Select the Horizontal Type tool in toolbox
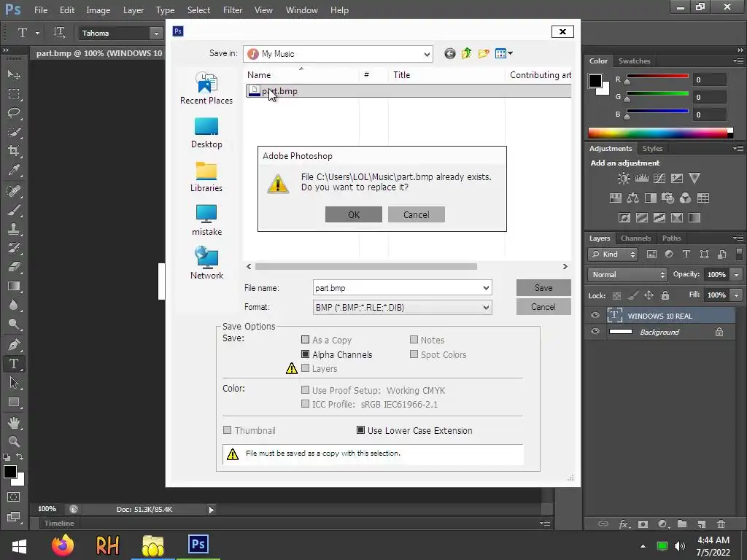The width and height of the screenshot is (747, 560). (x=14, y=364)
